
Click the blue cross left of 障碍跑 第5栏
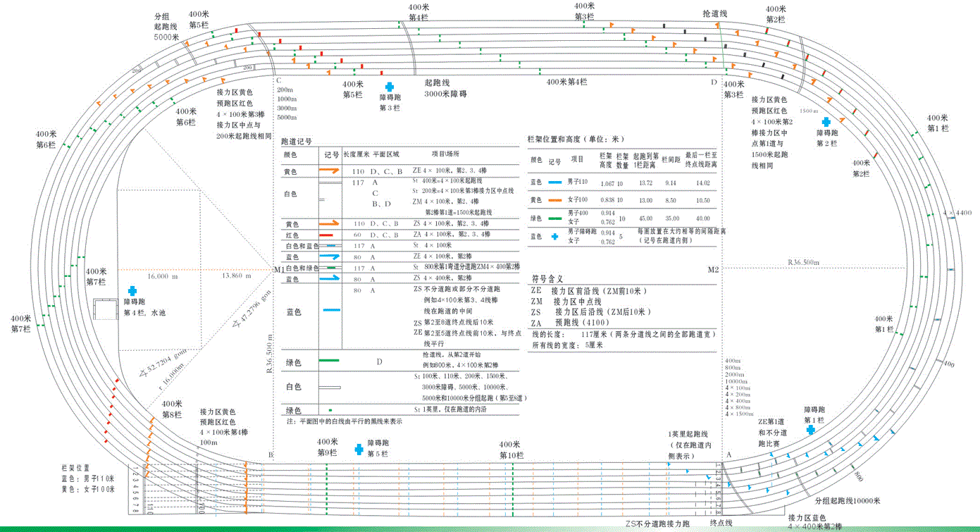click(359, 448)
